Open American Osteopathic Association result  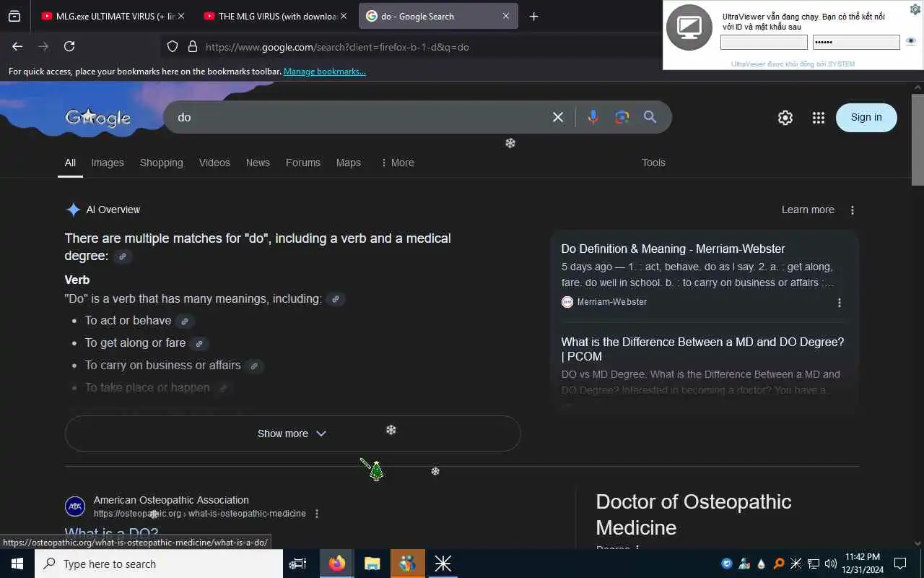[x=171, y=500]
